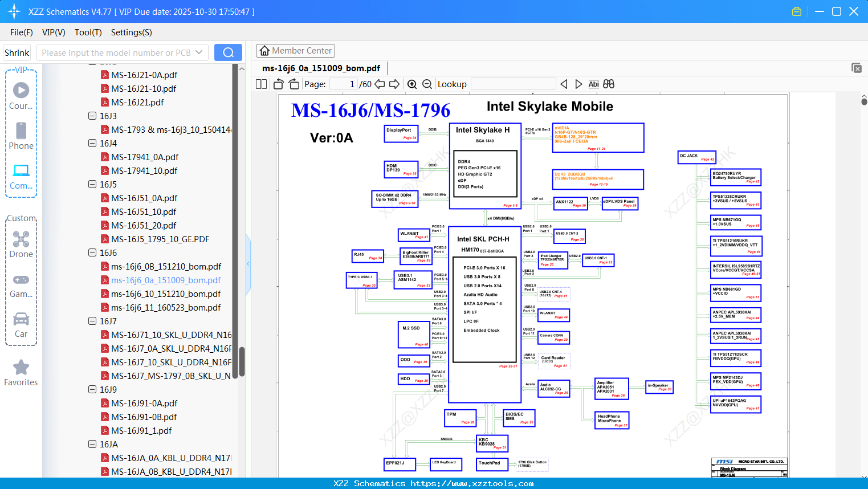868x489 pixels.
Task: Click the binoculars search icon
Action: [x=609, y=84]
